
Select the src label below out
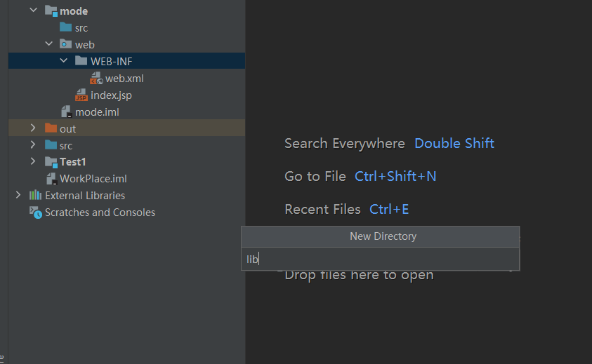coord(66,146)
